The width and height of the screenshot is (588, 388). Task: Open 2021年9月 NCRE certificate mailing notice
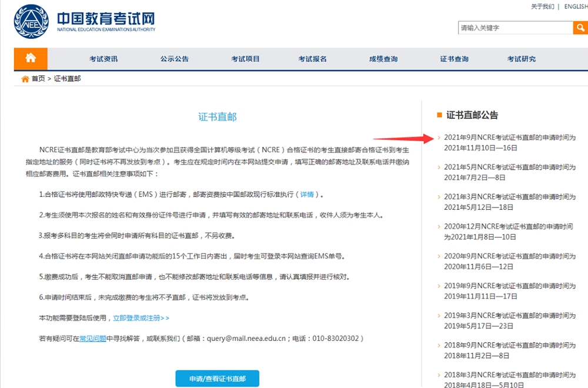(509, 142)
